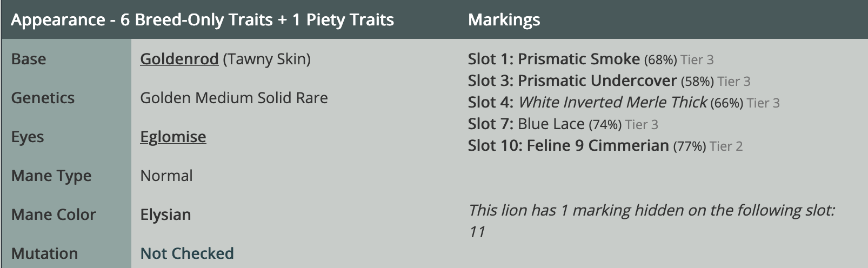Screen dimensions: 868x268
Task: Click the Mane Type row label
Action: point(51,176)
